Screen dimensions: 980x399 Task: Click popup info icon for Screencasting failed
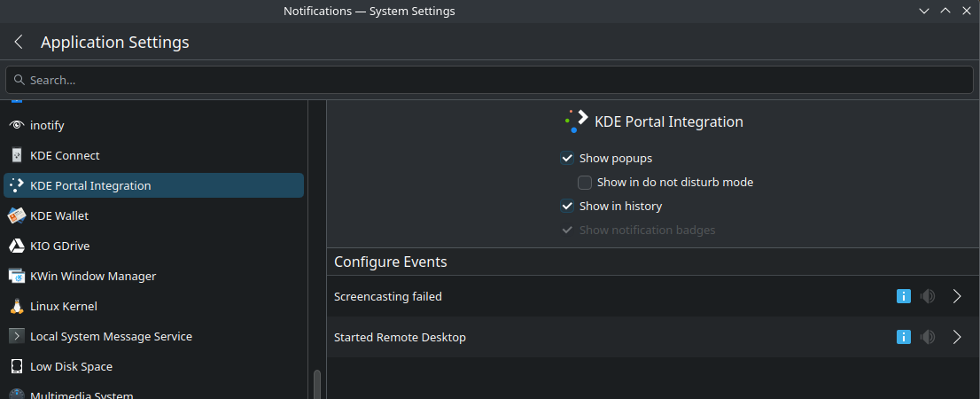coord(904,296)
